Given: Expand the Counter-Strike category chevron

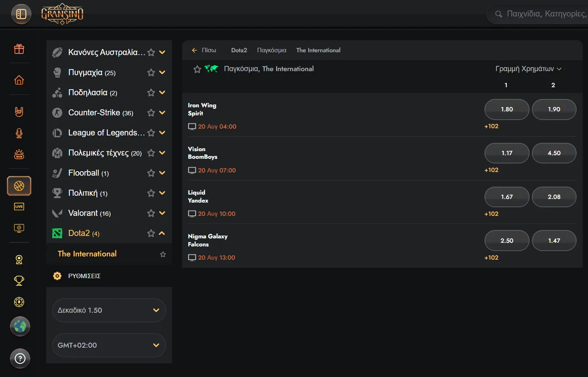Looking at the screenshot, I should 162,113.
